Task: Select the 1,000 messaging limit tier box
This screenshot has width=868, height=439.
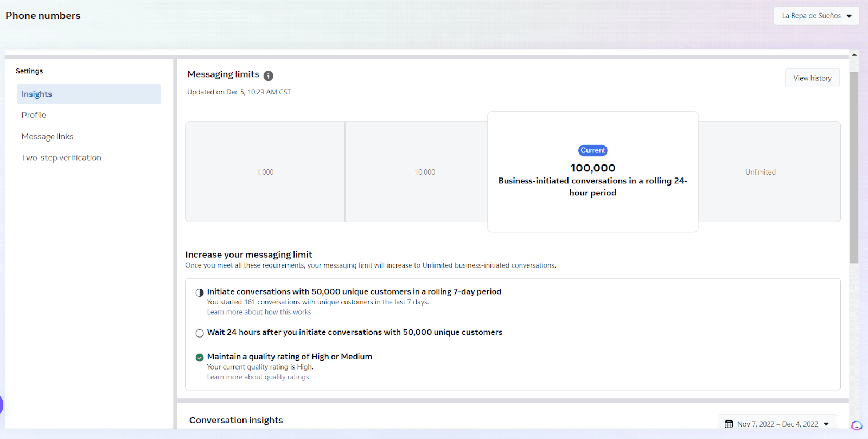Action: pos(265,172)
